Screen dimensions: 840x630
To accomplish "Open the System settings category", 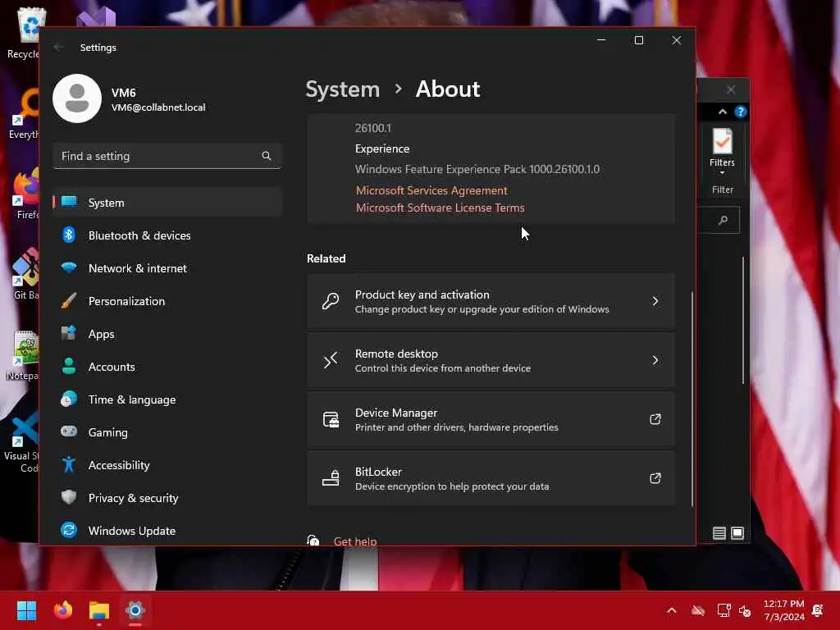I will pos(167,203).
